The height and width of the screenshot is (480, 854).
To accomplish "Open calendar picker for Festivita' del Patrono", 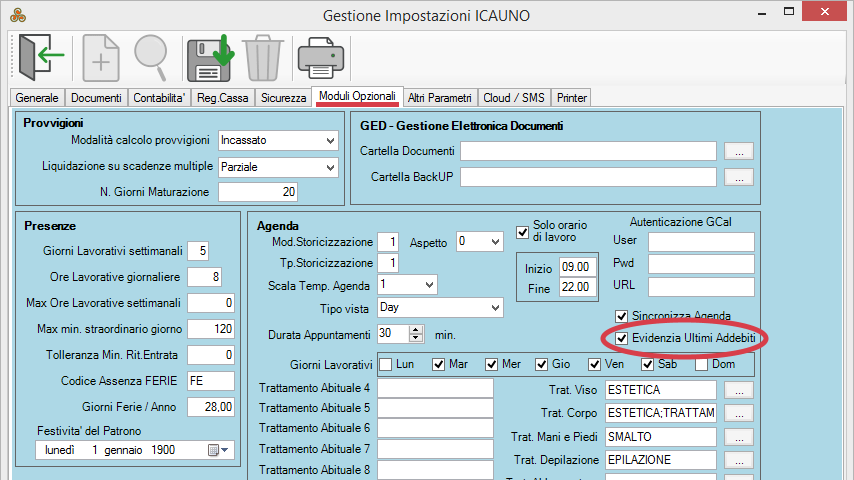I will coord(217,451).
